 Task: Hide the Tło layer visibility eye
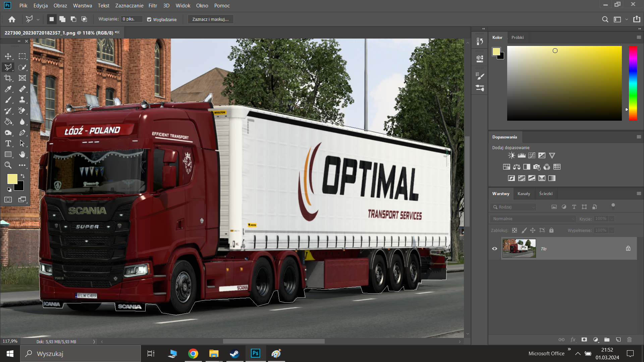pos(494,249)
